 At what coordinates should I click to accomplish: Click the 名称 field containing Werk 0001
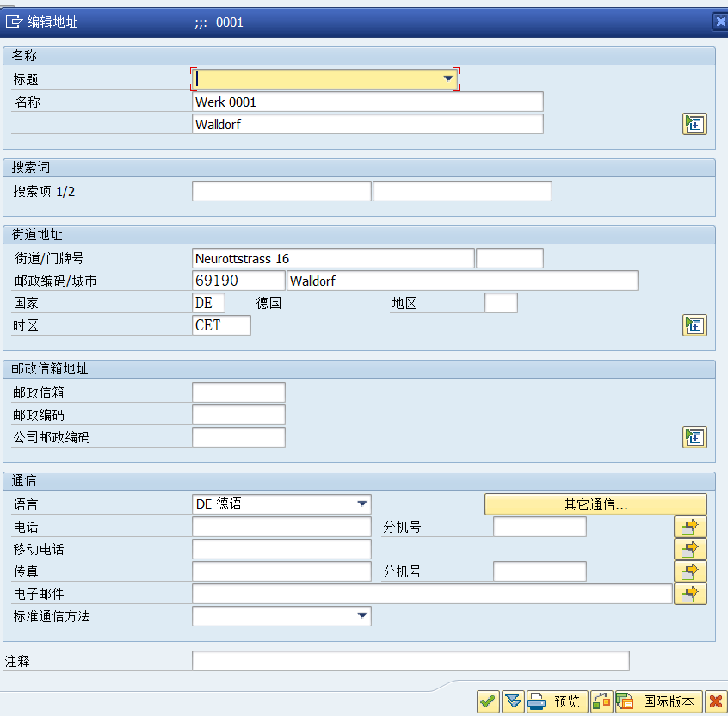367,102
